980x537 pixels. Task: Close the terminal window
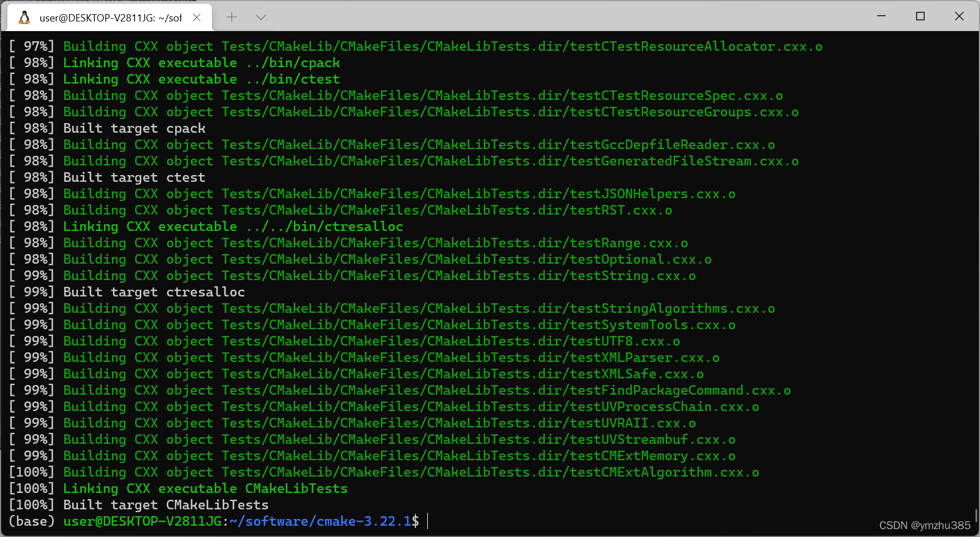[959, 16]
